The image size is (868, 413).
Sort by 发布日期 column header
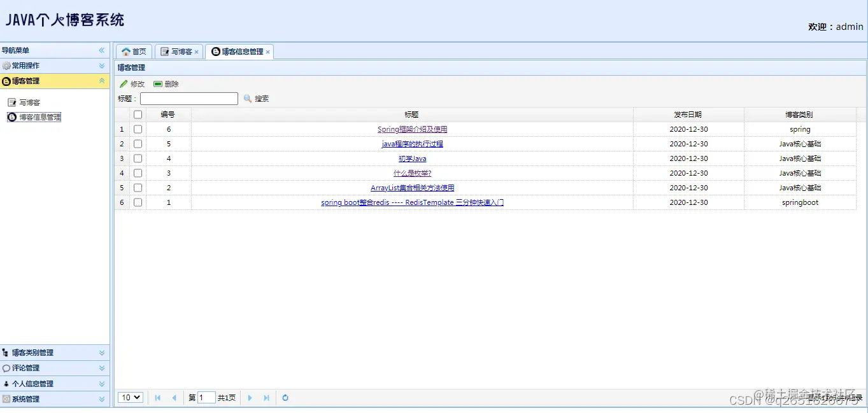(x=688, y=115)
